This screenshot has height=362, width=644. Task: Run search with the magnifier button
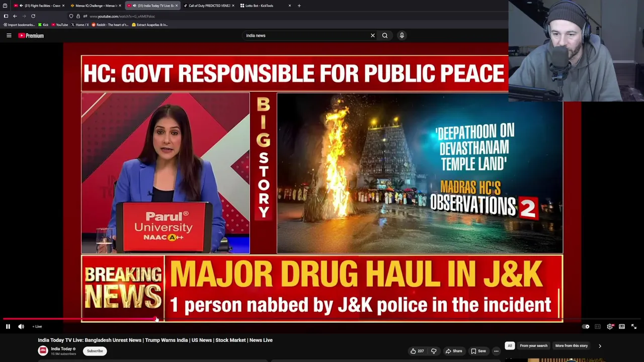[385, 36]
